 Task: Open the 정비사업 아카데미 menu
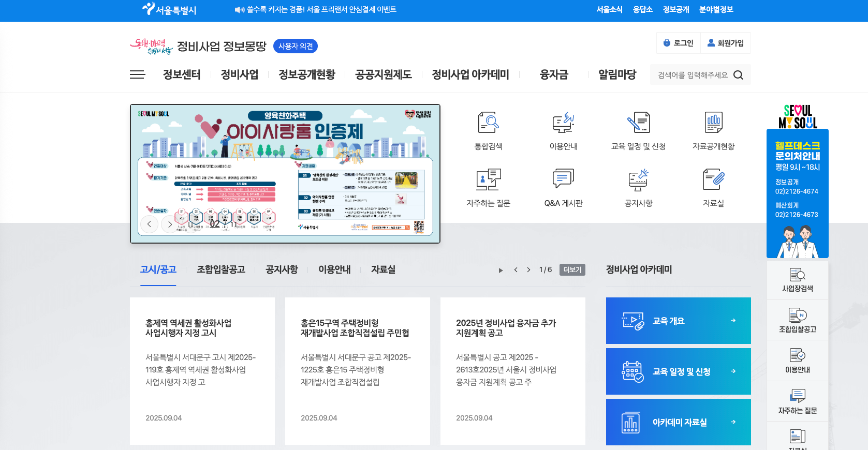click(x=470, y=74)
